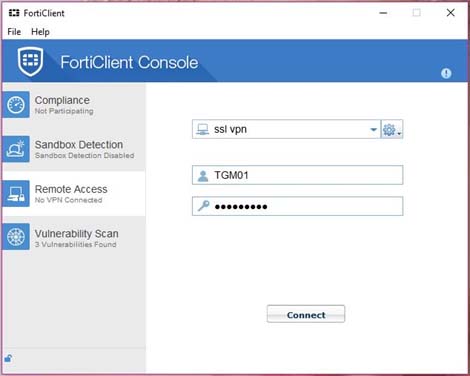Click the Vulnerability Scan icon

pyautogui.click(x=16, y=237)
